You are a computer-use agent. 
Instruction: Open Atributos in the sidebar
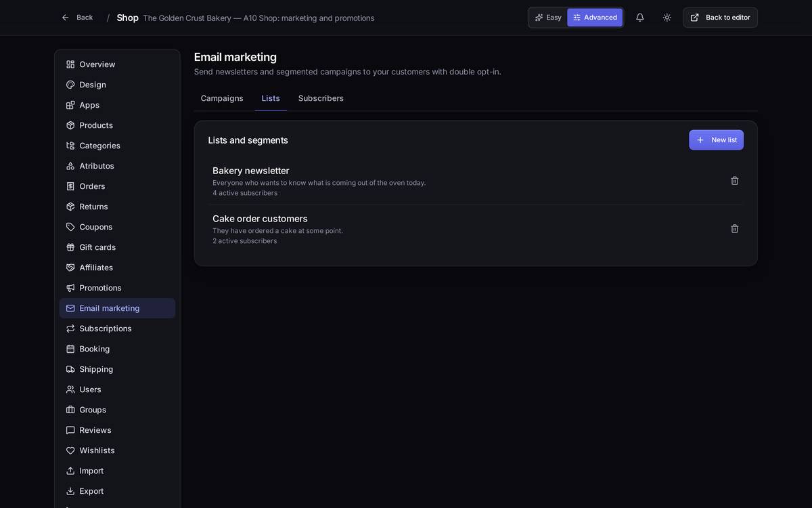point(117,166)
